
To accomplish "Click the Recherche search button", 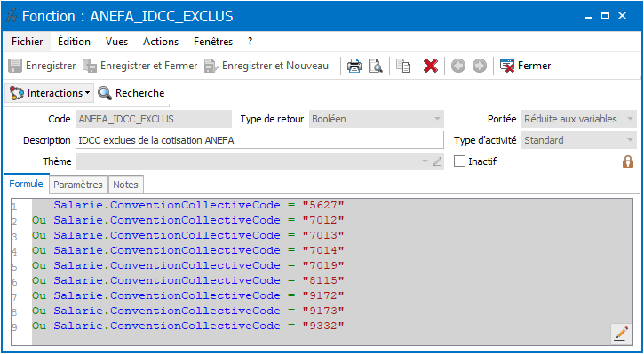I will click(131, 93).
